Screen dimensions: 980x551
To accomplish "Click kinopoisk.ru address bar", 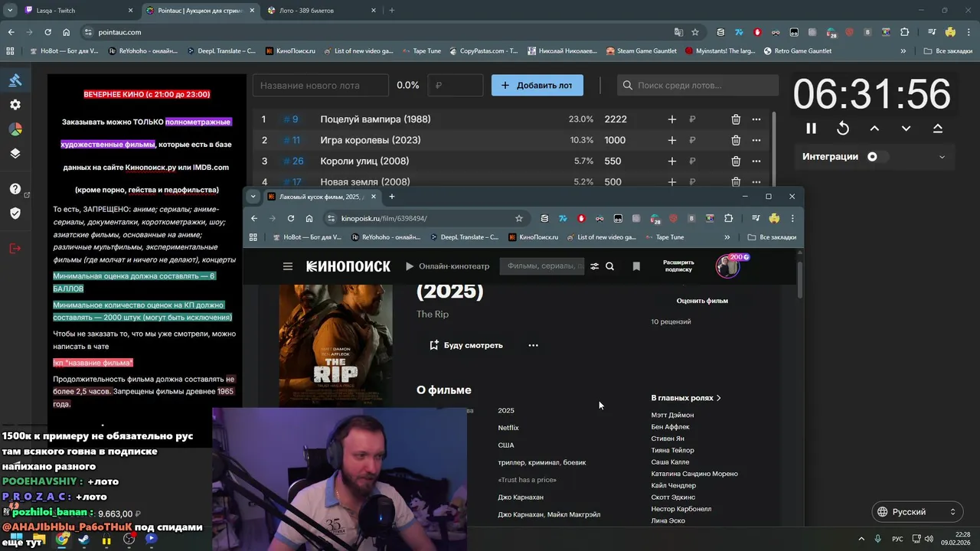I will click(426, 218).
